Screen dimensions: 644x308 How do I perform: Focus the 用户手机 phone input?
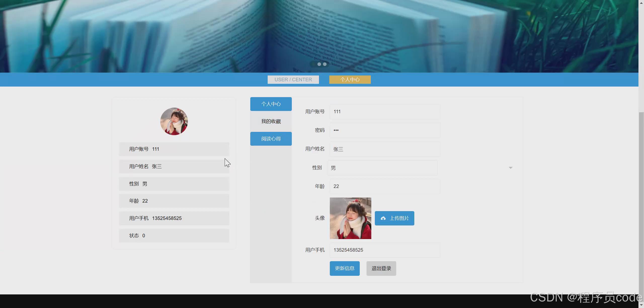(385, 250)
